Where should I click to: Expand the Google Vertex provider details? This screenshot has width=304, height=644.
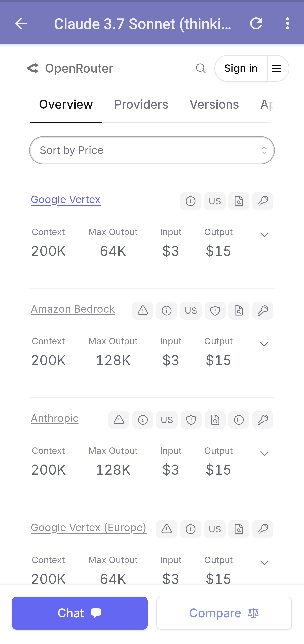[264, 235]
